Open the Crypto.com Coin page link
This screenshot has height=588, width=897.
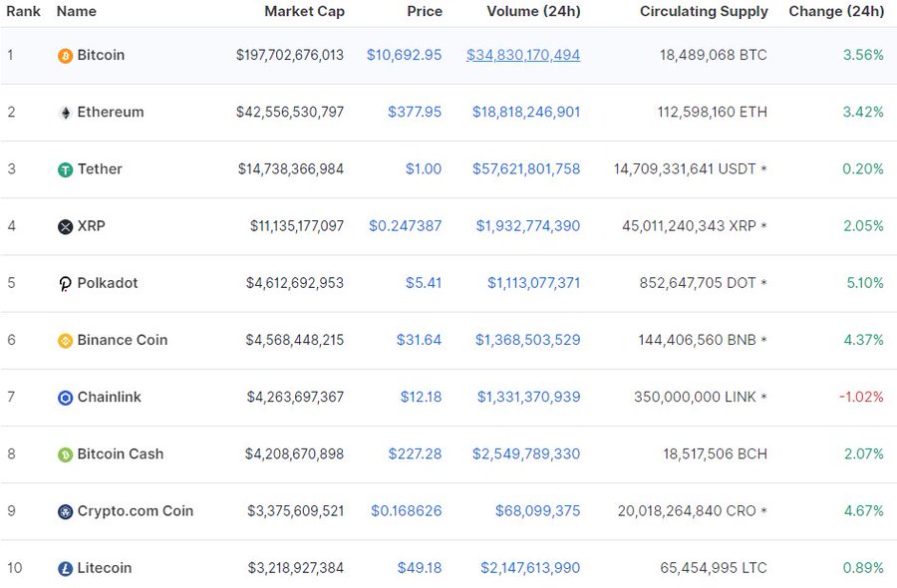(135, 511)
